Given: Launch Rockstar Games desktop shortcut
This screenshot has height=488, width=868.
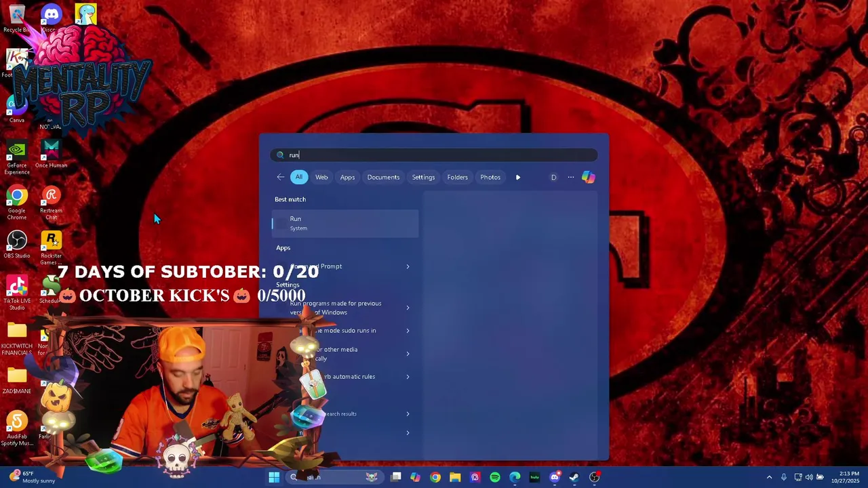Looking at the screenshot, I should point(51,247).
